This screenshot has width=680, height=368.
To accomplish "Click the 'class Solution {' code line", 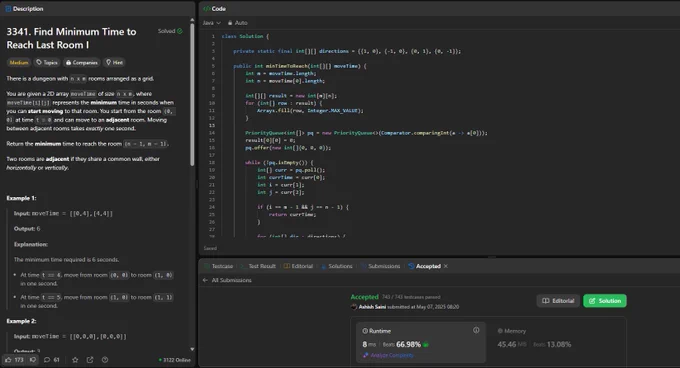I will pos(245,36).
